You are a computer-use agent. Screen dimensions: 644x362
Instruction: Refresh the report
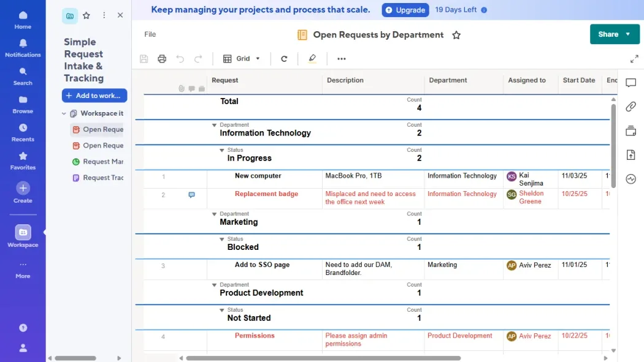point(284,59)
